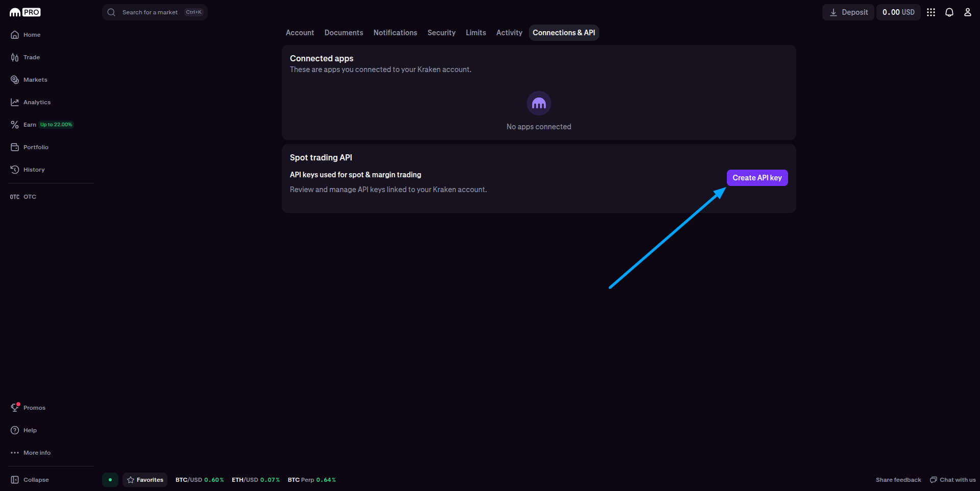Image resolution: width=980 pixels, height=491 pixels.
Task: Open the Earn page
Action: pos(23,125)
